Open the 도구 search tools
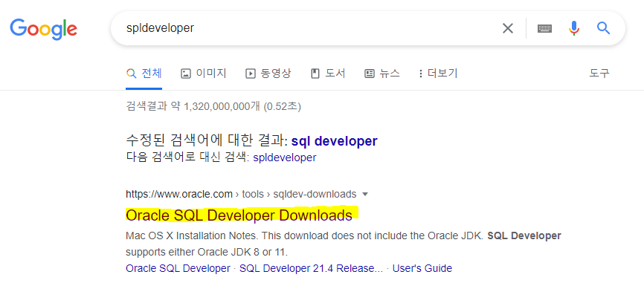This screenshot has width=644, height=286. point(599,74)
